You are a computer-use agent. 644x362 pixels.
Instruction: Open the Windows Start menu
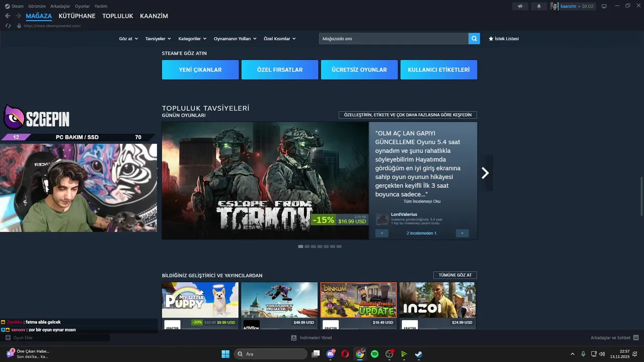[225, 354]
